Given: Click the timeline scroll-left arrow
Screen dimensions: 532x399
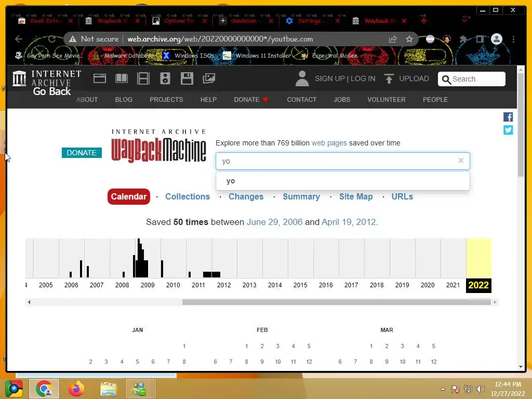Looking at the screenshot, I should [29, 302].
